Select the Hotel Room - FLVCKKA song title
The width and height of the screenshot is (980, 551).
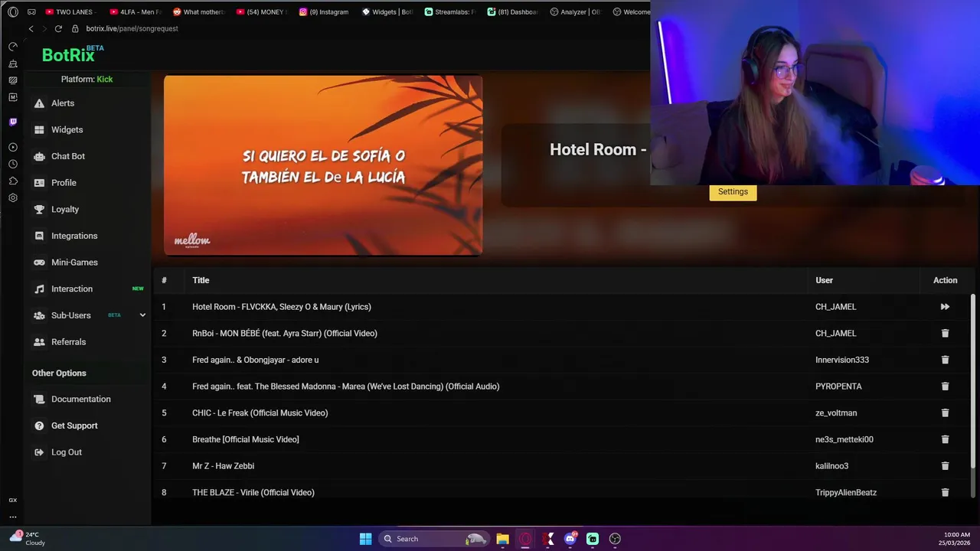pyautogui.click(x=282, y=307)
